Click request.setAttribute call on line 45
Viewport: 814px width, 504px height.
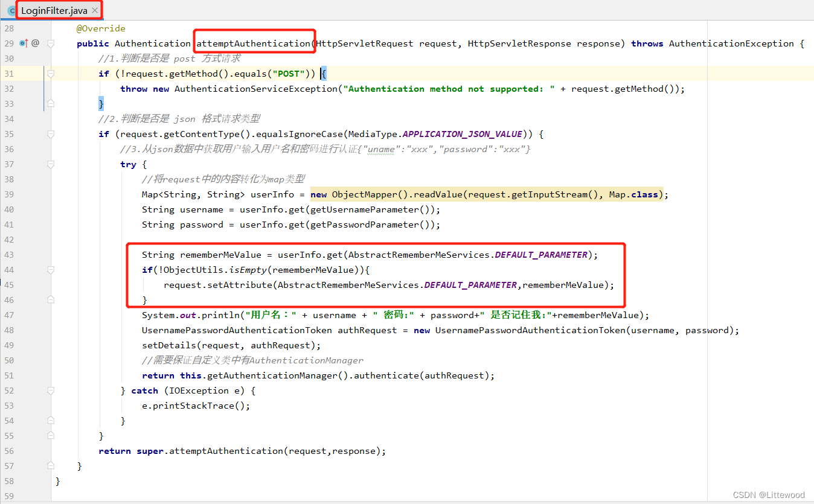[218, 285]
